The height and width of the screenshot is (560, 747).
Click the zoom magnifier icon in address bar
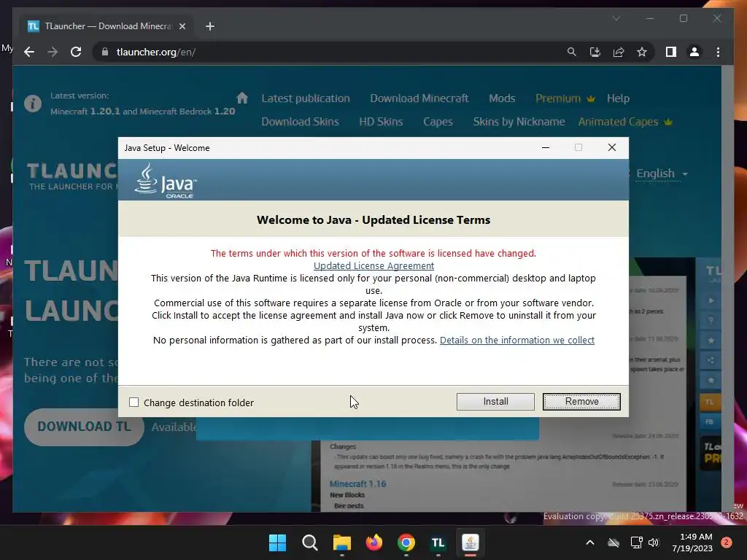[x=572, y=52]
